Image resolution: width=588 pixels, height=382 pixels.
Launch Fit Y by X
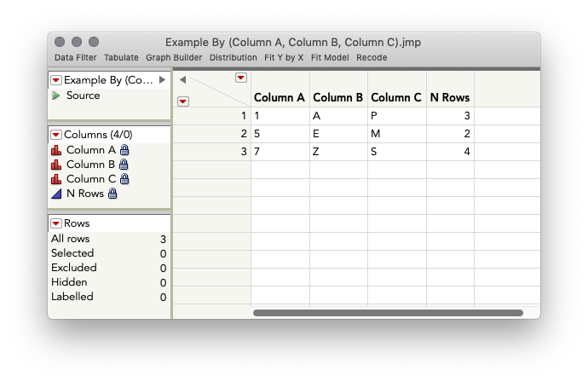[x=284, y=58]
